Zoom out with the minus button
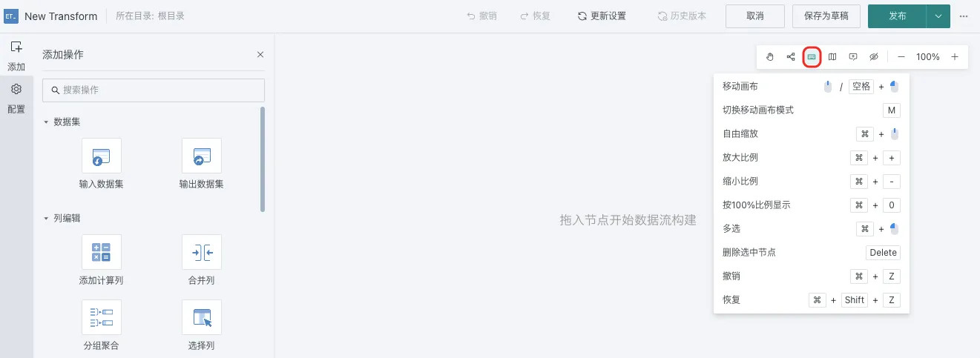Viewport: 980px width, 358px height. pyautogui.click(x=901, y=57)
